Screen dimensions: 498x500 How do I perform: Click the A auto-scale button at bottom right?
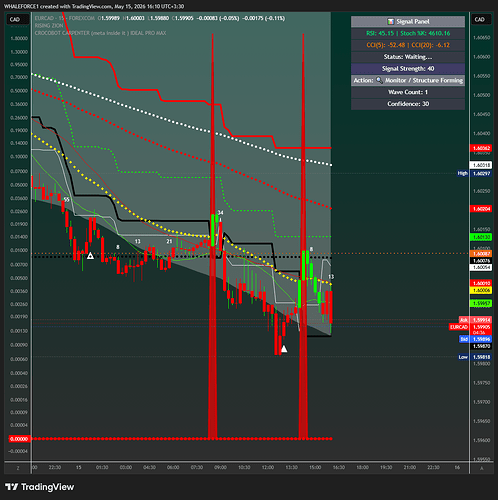pyautogui.click(x=481, y=468)
